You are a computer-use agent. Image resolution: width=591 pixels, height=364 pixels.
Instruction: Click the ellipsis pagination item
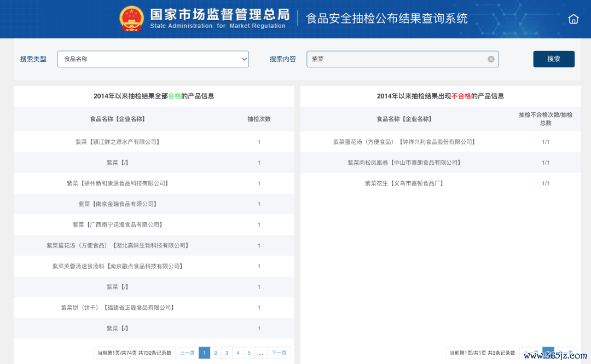(x=261, y=353)
